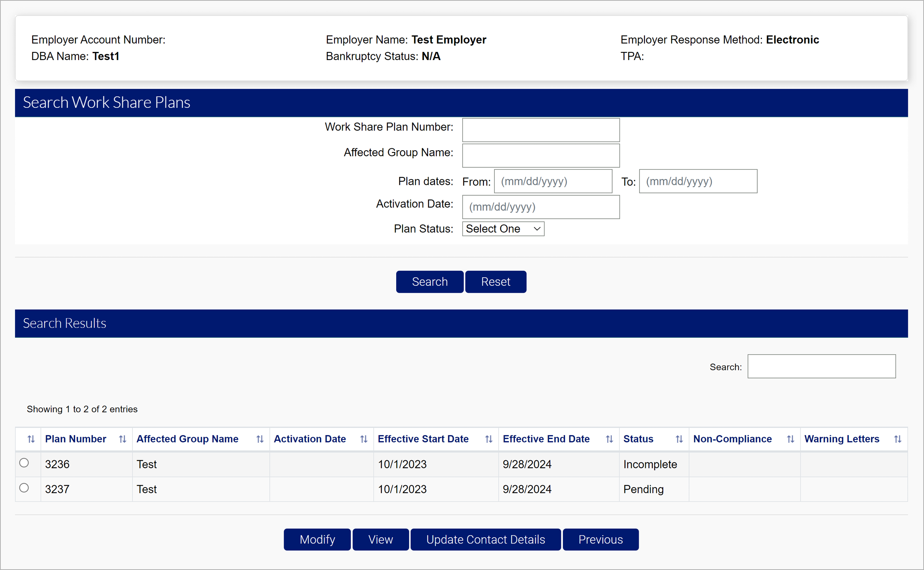This screenshot has height=570, width=924.
Task: Sort the Non-Compliance column
Action: [791, 439]
